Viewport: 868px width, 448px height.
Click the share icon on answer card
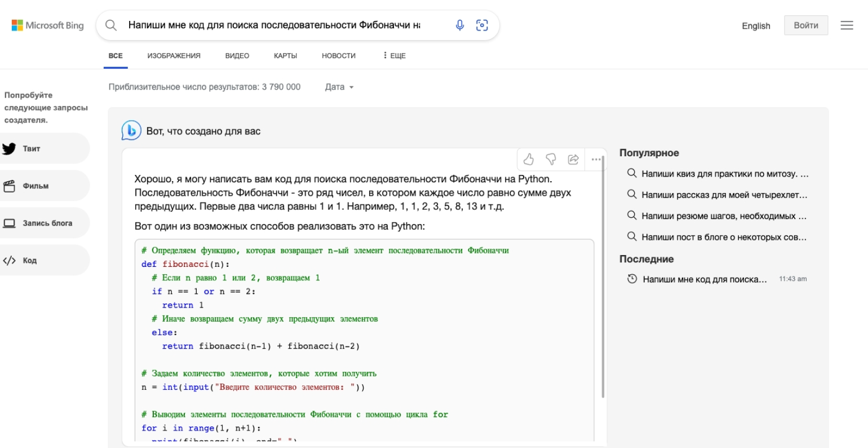[x=573, y=160]
